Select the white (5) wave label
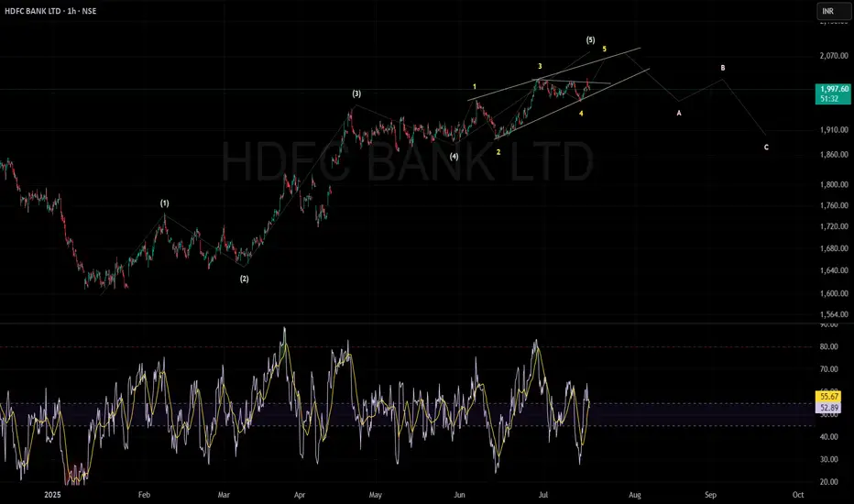The height and width of the screenshot is (504, 854). click(590, 39)
